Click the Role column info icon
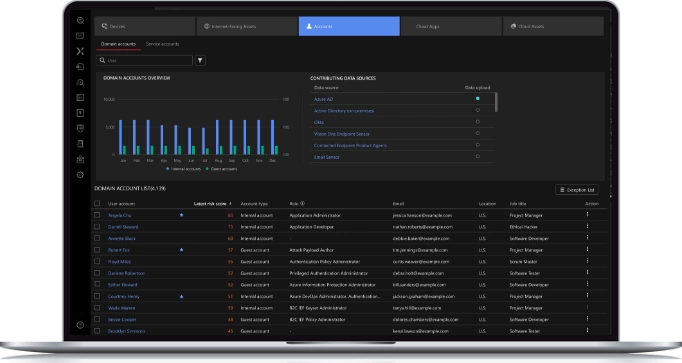Screen dimensions: 682x363 coord(302,203)
